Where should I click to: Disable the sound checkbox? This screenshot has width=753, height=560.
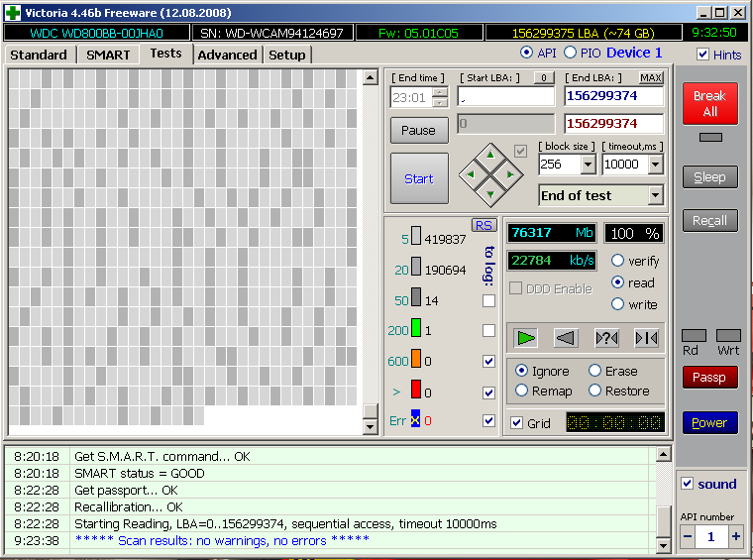688,484
